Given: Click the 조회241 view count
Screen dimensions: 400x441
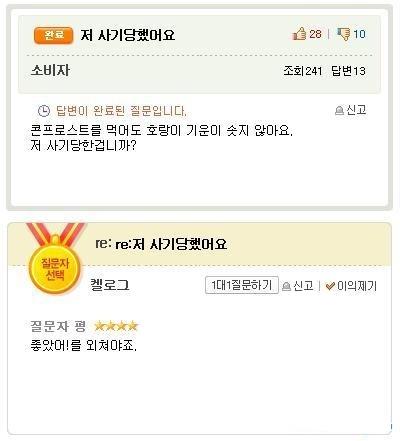Looking at the screenshot, I should pos(303,71).
